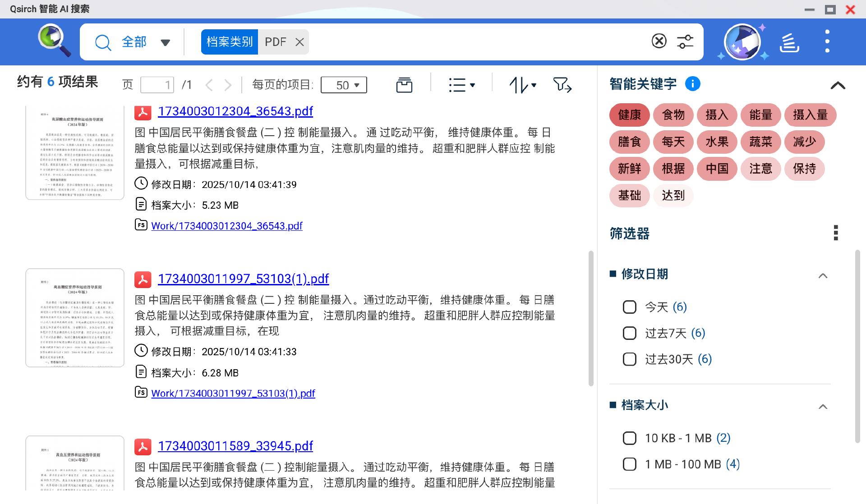Collapse the 修改日期 filter section
The width and height of the screenshot is (866, 504).
click(823, 275)
